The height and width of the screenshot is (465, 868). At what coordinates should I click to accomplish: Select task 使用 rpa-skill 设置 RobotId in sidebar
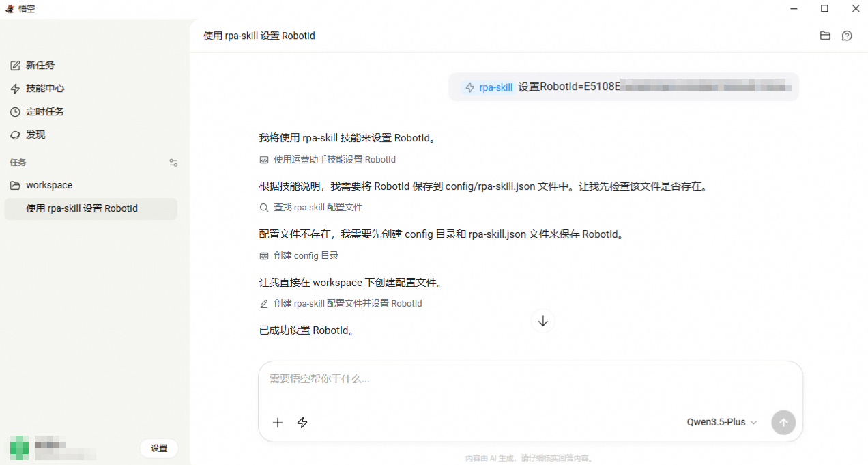click(90, 209)
